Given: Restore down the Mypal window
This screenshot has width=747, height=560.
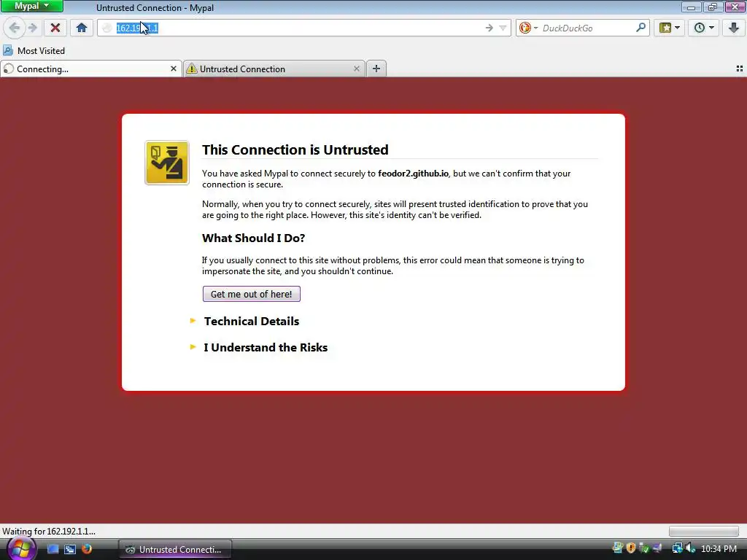Looking at the screenshot, I should [713, 7].
